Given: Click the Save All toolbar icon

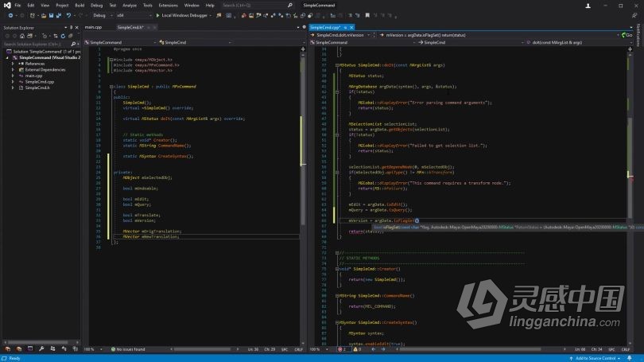Looking at the screenshot, I should click(59, 16).
